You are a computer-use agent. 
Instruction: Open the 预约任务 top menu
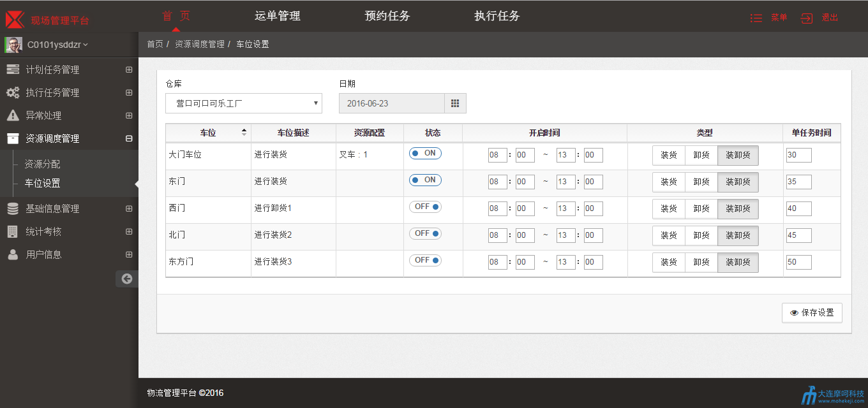click(387, 16)
